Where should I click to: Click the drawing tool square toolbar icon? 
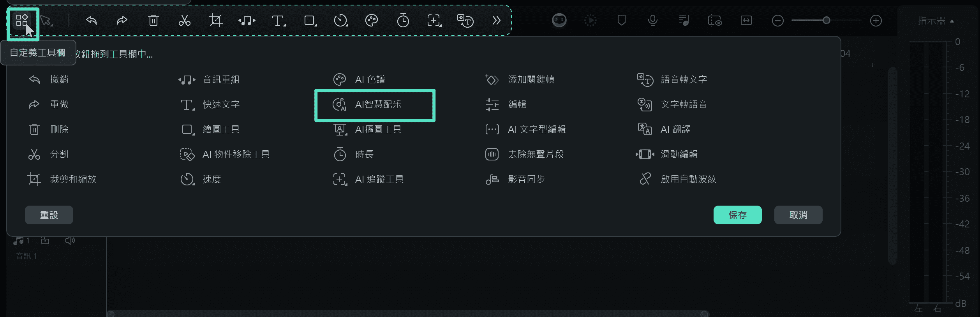(310, 21)
